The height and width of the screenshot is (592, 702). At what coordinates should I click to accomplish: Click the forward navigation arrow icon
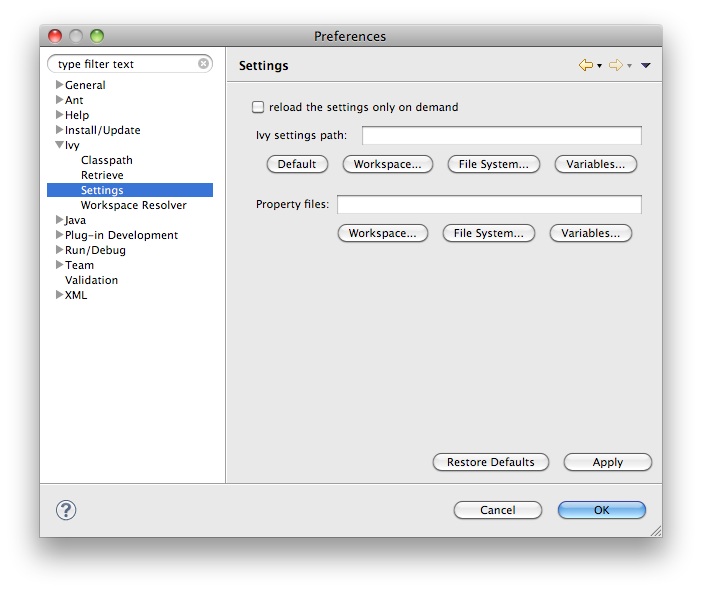[615, 65]
